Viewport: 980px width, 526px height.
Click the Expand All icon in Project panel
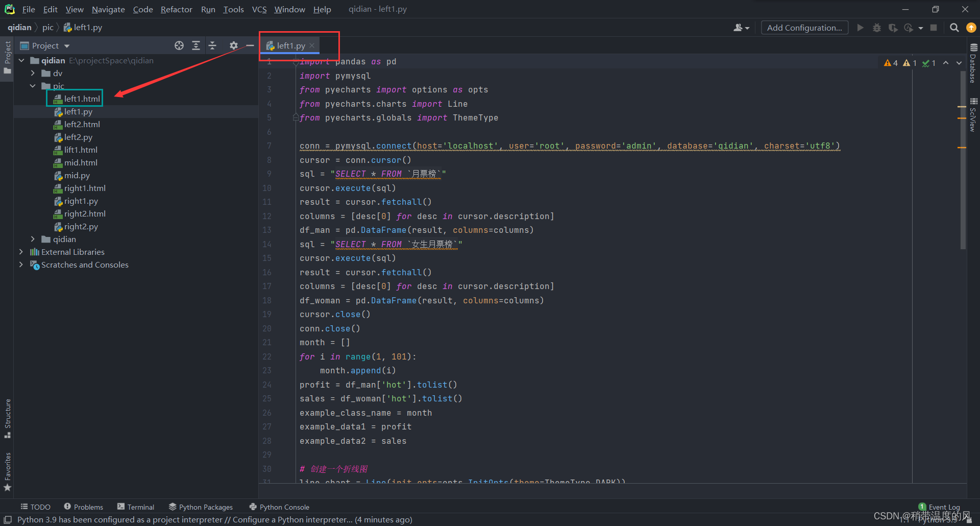196,45
